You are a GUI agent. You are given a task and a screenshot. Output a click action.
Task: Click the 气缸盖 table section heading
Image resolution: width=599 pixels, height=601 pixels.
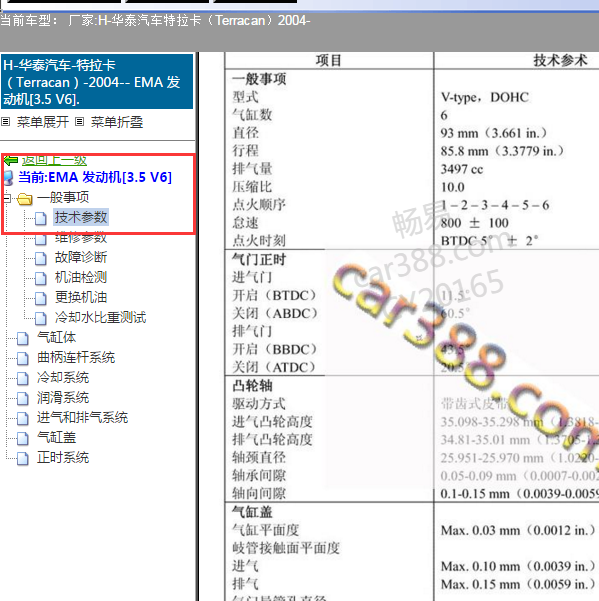[252, 512]
